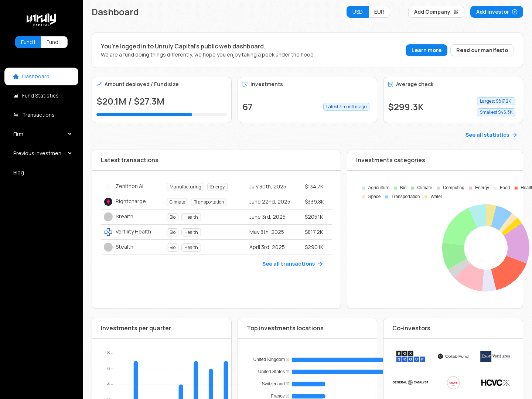Click the Dashboard home icon

pos(16,76)
